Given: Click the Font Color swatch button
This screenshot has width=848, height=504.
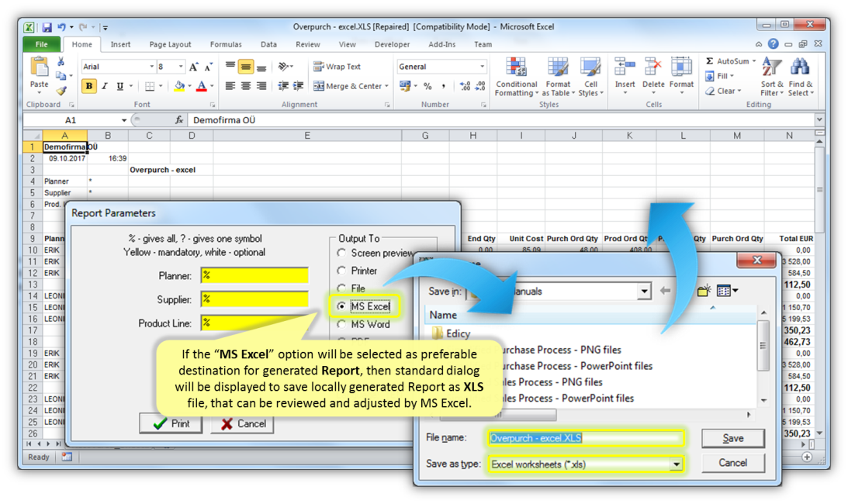Looking at the screenshot, I should pos(201,86).
